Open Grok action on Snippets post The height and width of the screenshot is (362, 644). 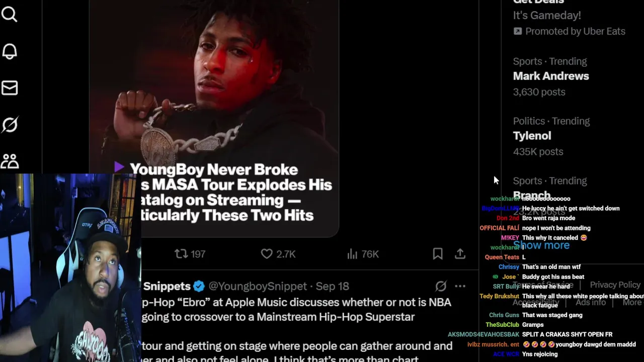pos(441,286)
